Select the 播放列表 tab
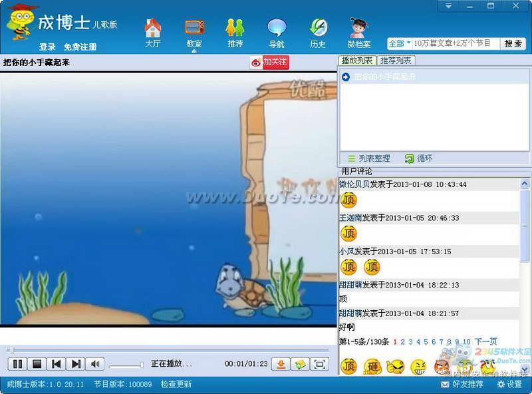 [x=357, y=61]
